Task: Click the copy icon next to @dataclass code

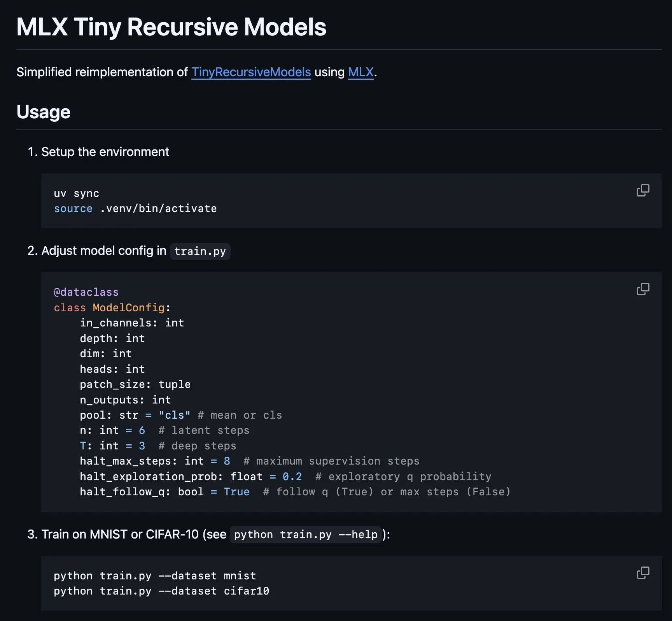Action: pos(643,289)
